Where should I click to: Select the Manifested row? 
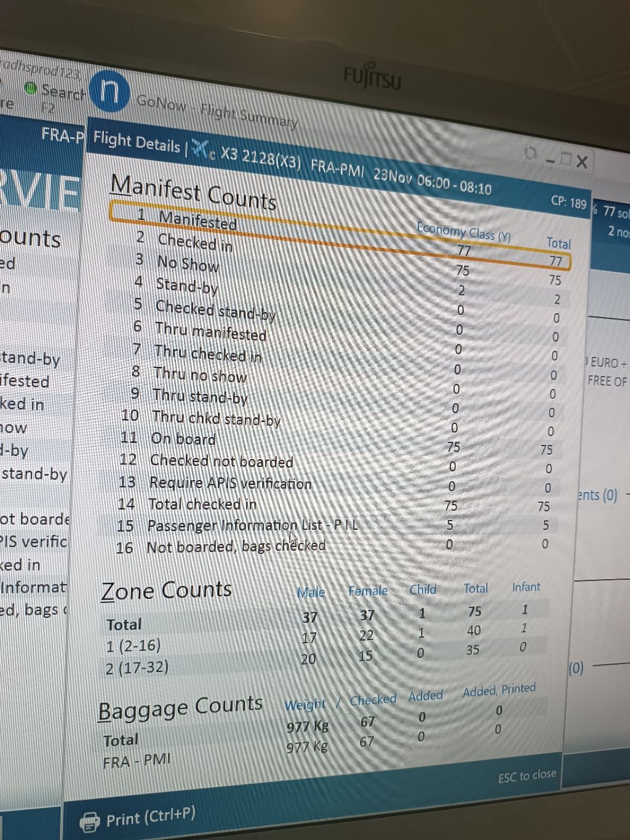(x=197, y=219)
